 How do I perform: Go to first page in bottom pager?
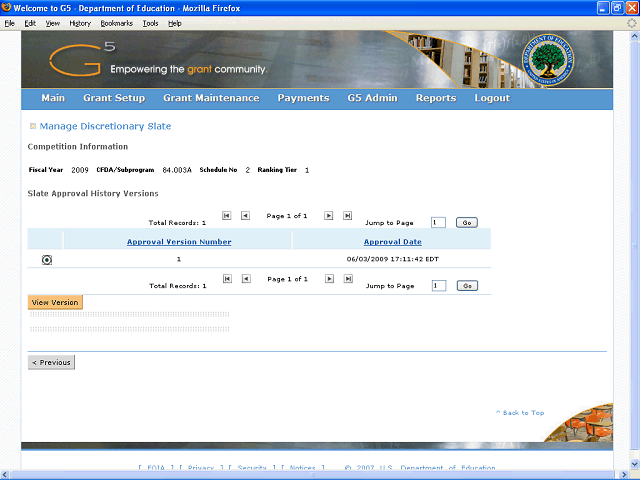pyautogui.click(x=227, y=279)
